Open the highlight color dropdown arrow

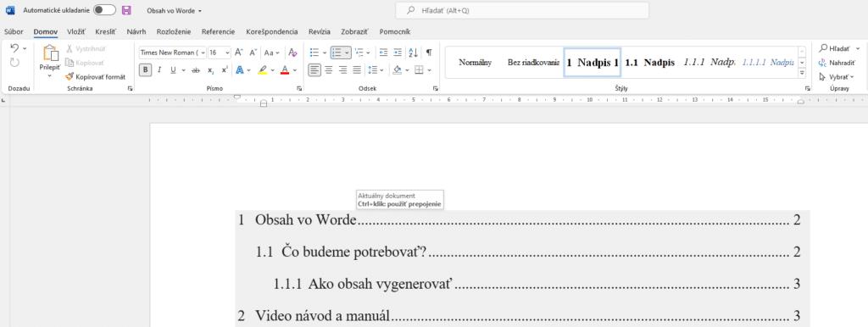[x=273, y=70]
